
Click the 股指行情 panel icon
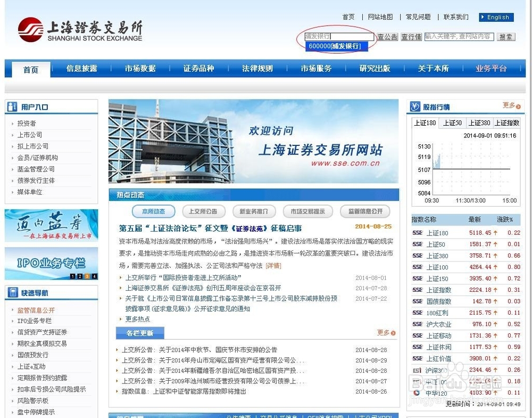click(414, 106)
